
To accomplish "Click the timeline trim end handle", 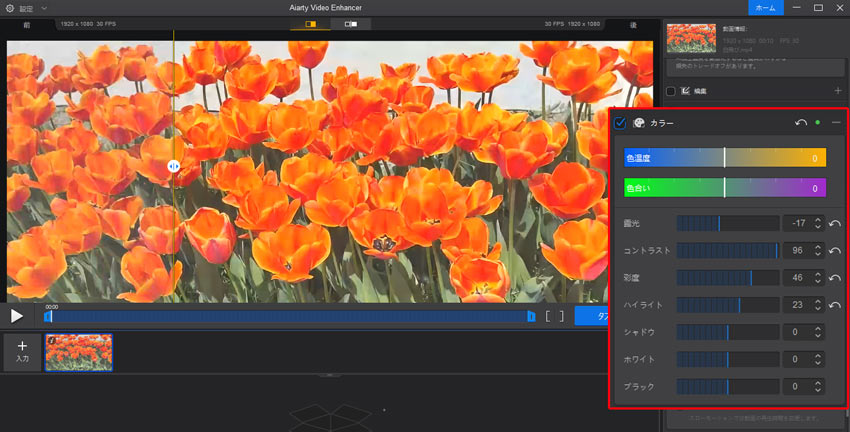I will [531, 316].
